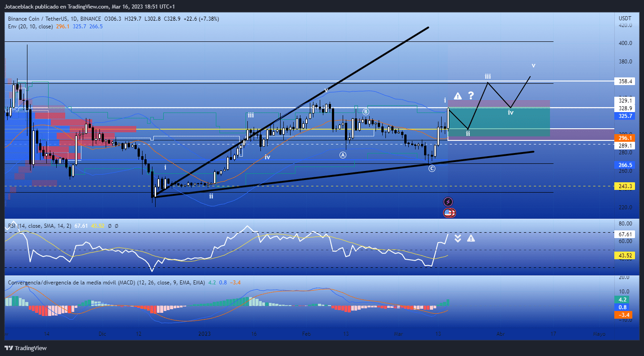Click the double chevron down icon in RSI pane
The width and height of the screenshot is (644, 356).
(x=458, y=238)
